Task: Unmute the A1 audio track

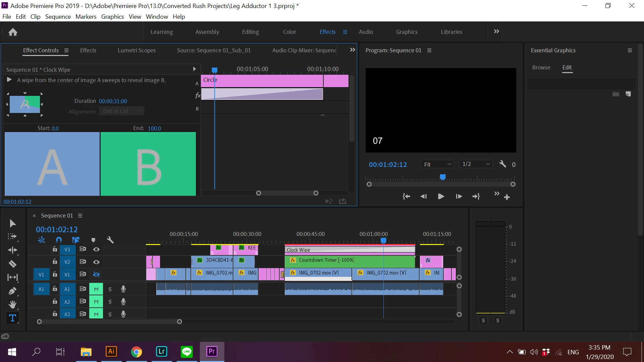Action: point(96,289)
